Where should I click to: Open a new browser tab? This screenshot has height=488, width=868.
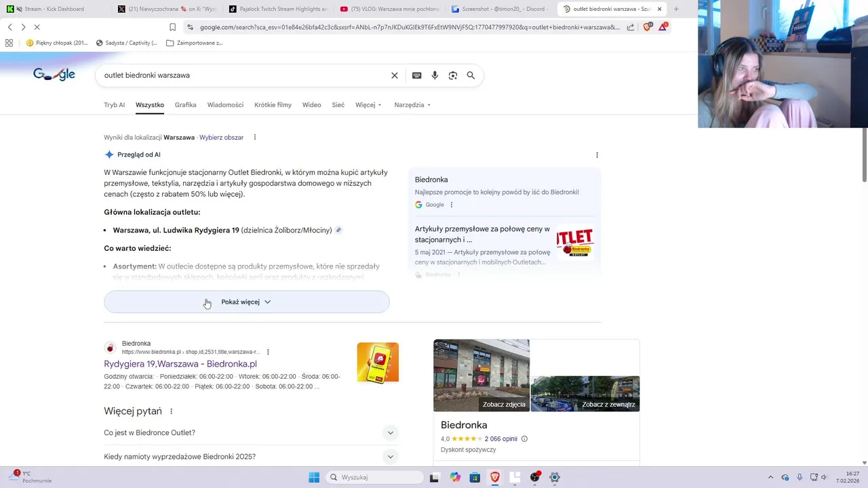[x=676, y=9]
